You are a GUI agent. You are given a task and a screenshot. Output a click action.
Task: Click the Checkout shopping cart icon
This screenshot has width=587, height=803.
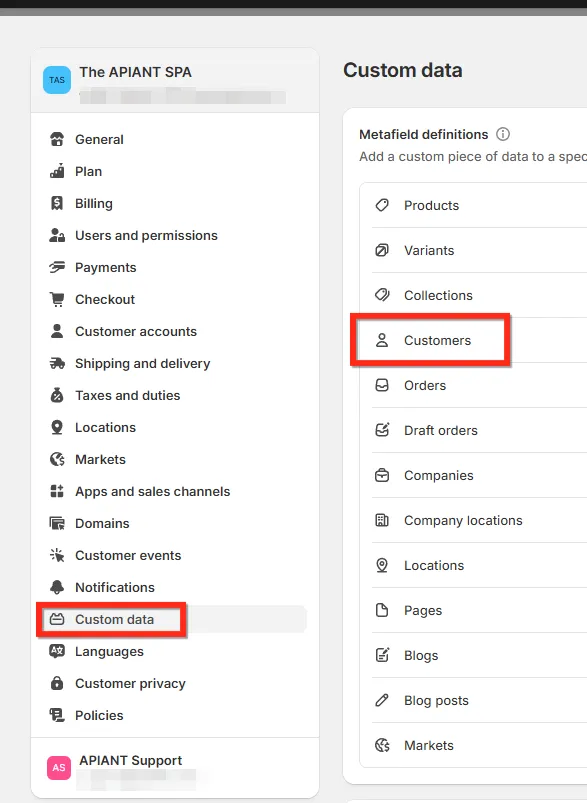[x=57, y=299]
